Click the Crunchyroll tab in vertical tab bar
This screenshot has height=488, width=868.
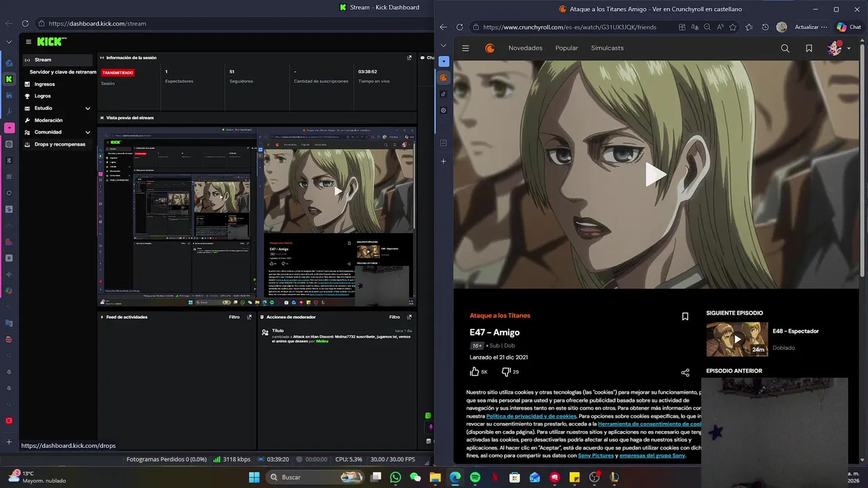[x=443, y=77]
